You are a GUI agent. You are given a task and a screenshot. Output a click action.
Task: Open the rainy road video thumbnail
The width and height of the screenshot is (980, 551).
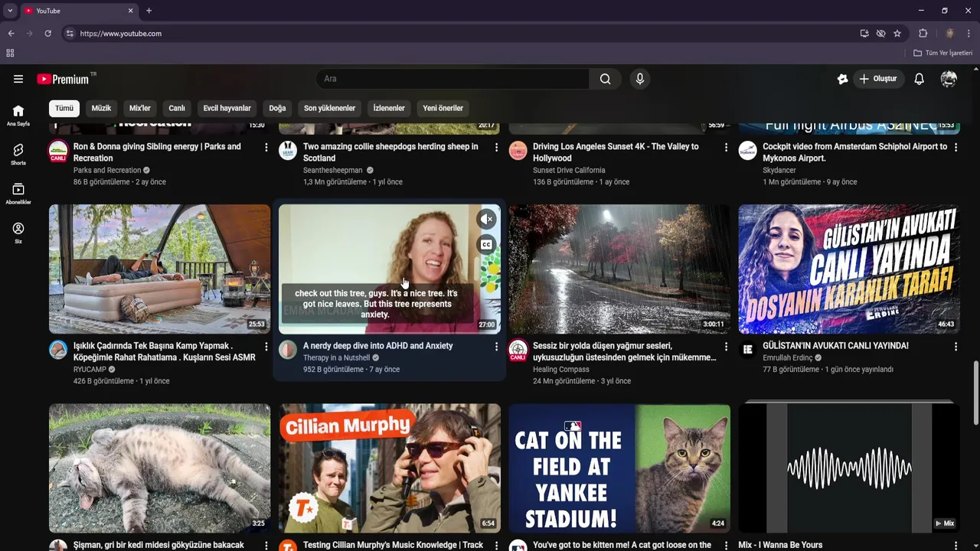[619, 269]
